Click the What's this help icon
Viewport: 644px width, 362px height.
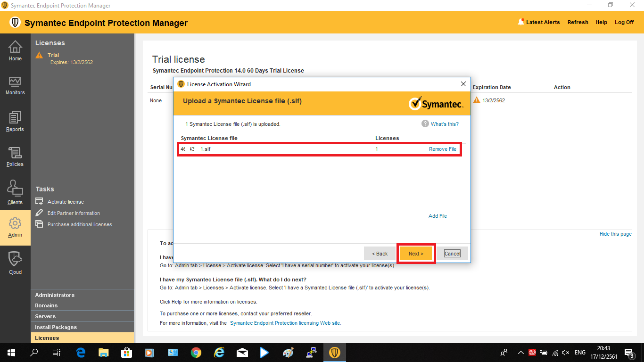(x=425, y=123)
